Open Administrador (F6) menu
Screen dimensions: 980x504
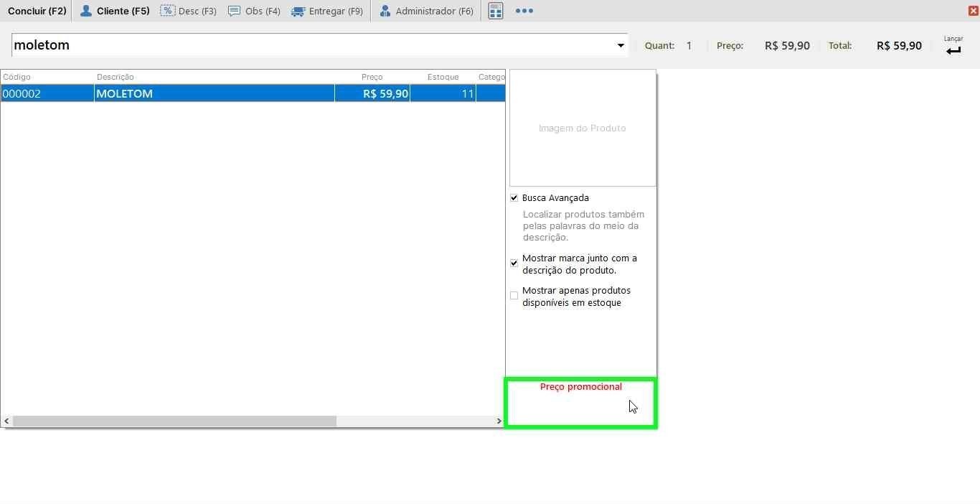click(x=426, y=11)
